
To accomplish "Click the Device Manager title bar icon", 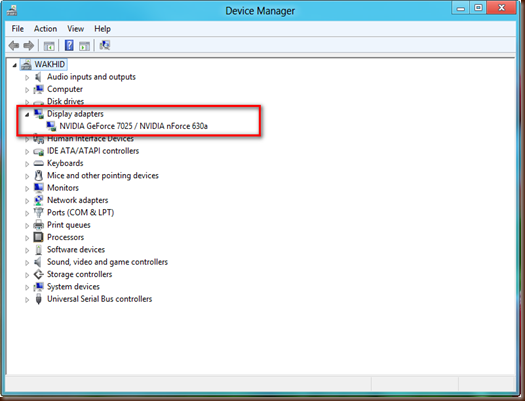I will [x=12, y=11].
